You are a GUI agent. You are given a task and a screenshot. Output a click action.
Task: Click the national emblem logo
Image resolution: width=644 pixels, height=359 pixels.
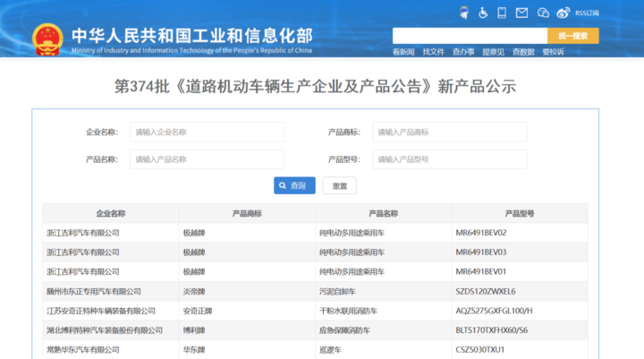pos(47,39)
